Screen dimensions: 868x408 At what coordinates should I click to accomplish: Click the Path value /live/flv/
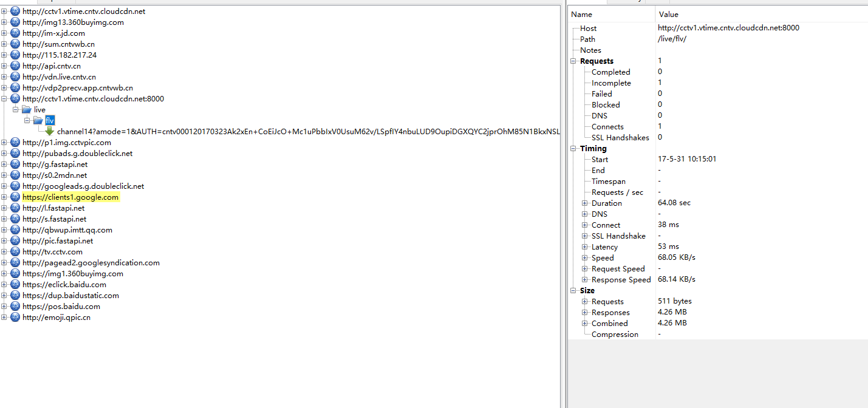tap(672, 39)
